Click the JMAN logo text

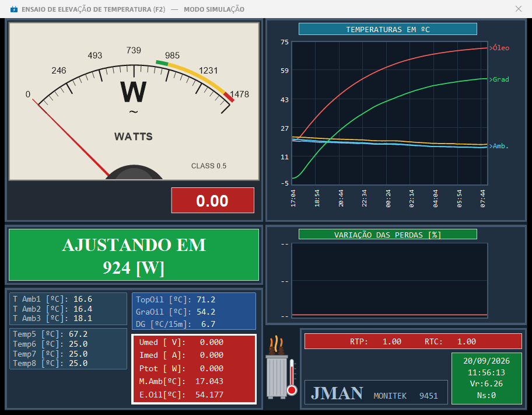coord(337,393)
